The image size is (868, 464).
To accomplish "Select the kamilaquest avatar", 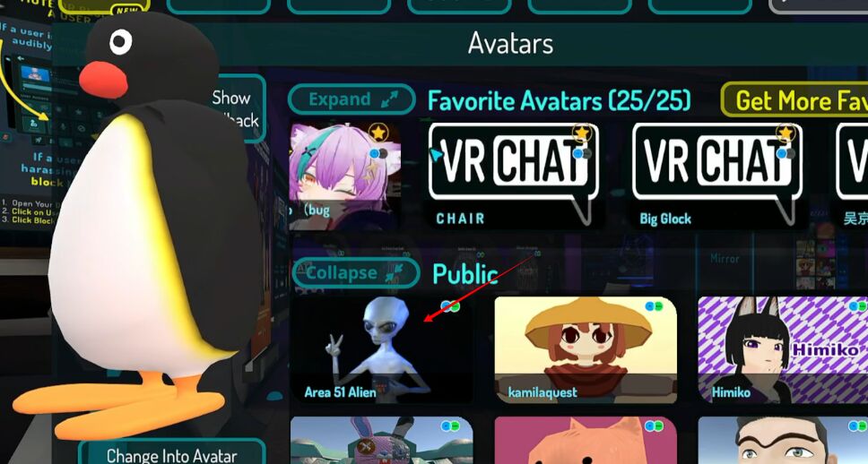I will 586,350.
